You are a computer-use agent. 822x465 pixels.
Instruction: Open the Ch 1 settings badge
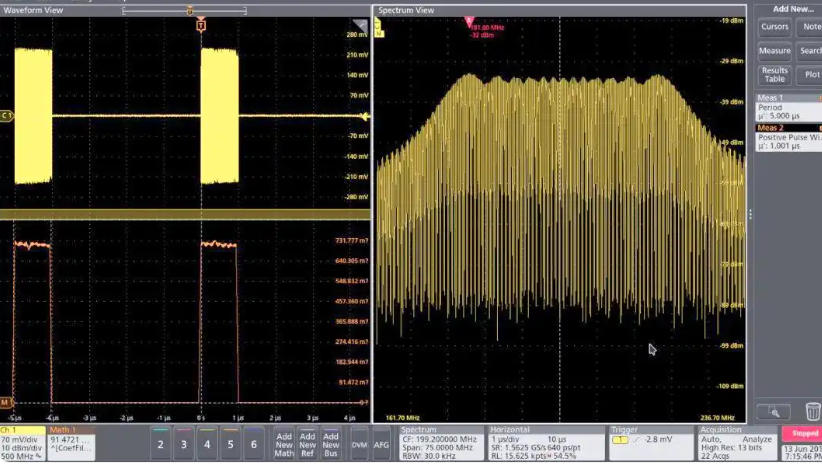22,443
